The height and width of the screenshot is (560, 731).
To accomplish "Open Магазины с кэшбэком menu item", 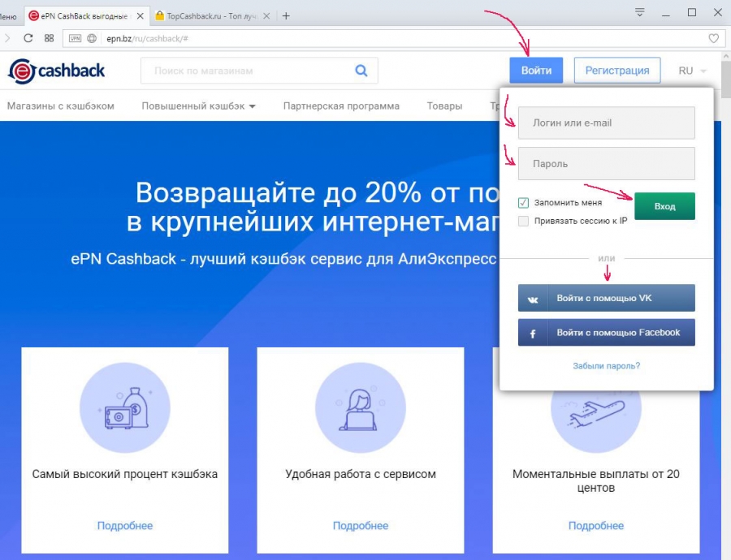I will (x=61, y=106).
